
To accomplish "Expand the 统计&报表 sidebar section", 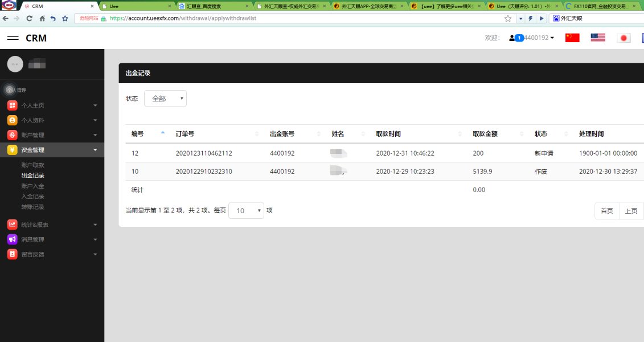I will point(52,225).
